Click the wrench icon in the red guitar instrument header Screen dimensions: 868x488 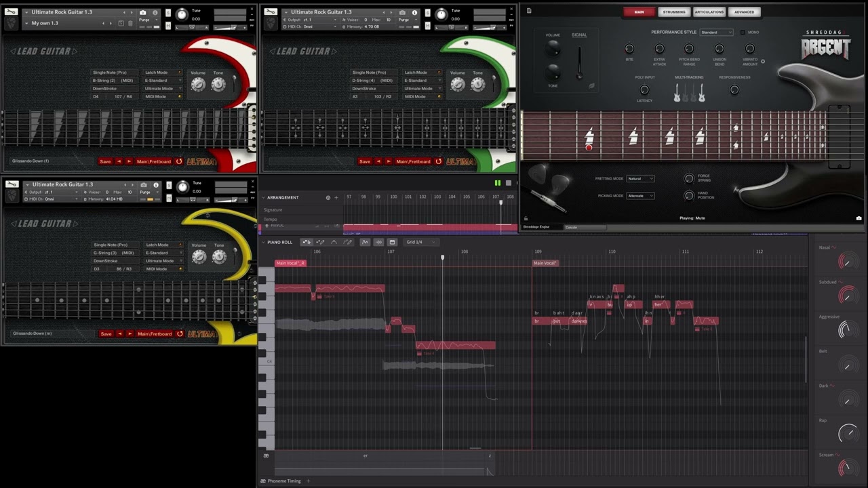11,12
